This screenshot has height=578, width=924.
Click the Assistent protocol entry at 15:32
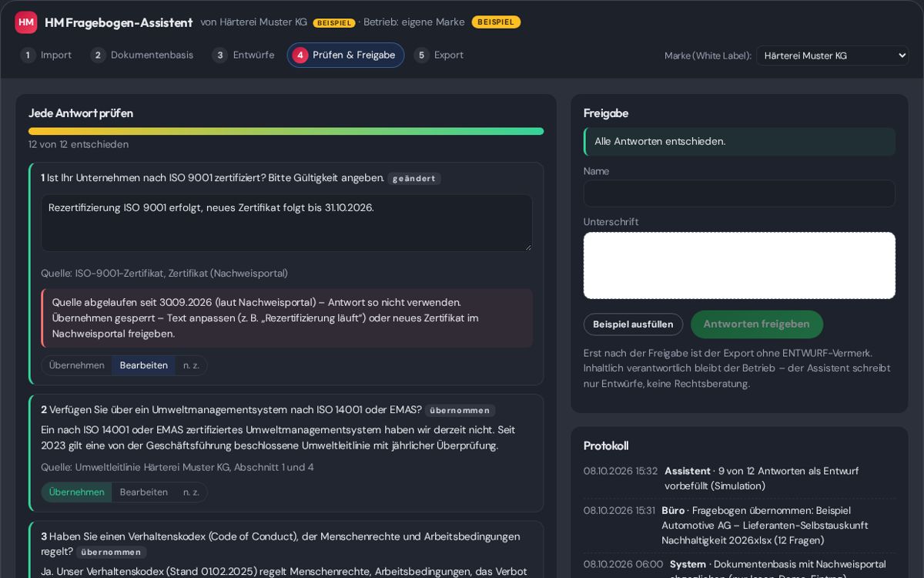tap(739, 479)
